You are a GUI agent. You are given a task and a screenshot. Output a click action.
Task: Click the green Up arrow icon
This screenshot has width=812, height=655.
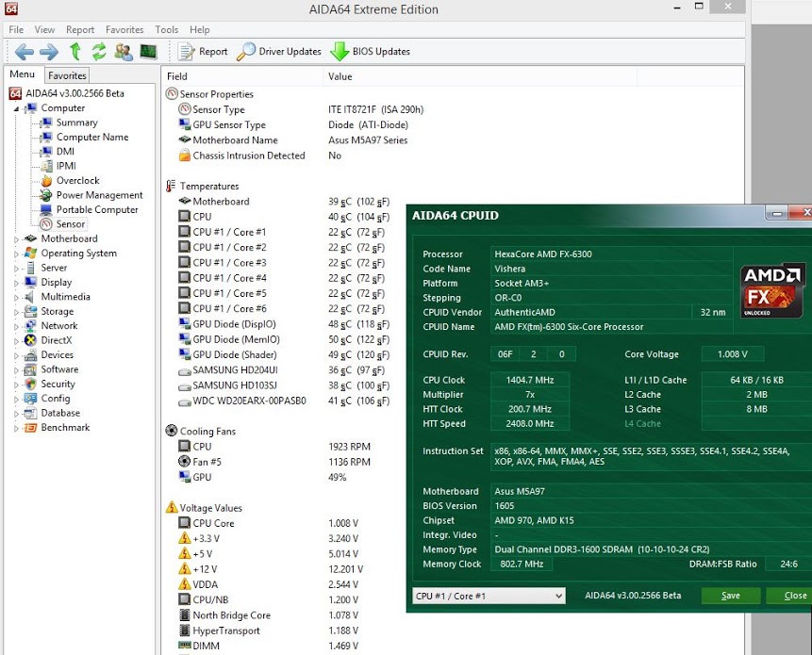(75, 52)
